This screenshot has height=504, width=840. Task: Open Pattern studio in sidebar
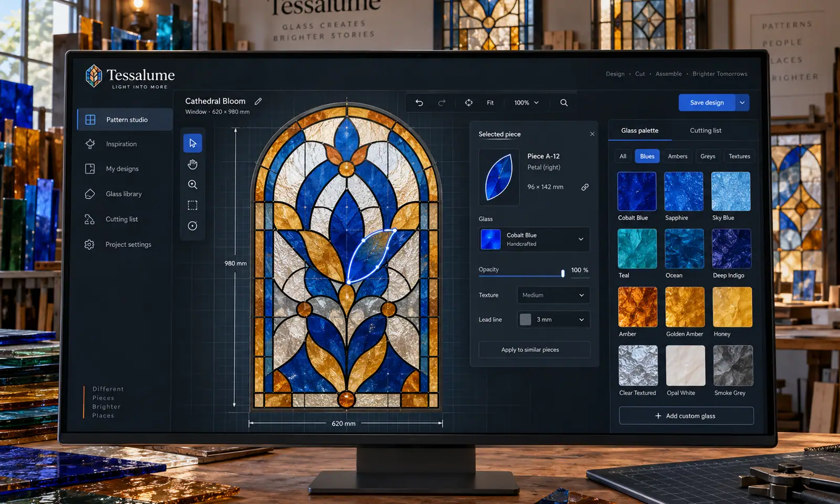[x=125, y=120]
